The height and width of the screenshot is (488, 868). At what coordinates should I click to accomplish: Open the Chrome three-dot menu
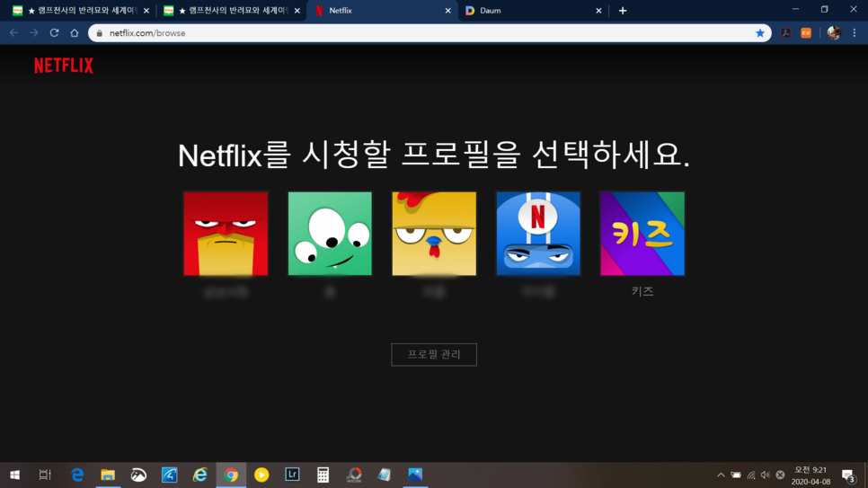pos(855,33)
